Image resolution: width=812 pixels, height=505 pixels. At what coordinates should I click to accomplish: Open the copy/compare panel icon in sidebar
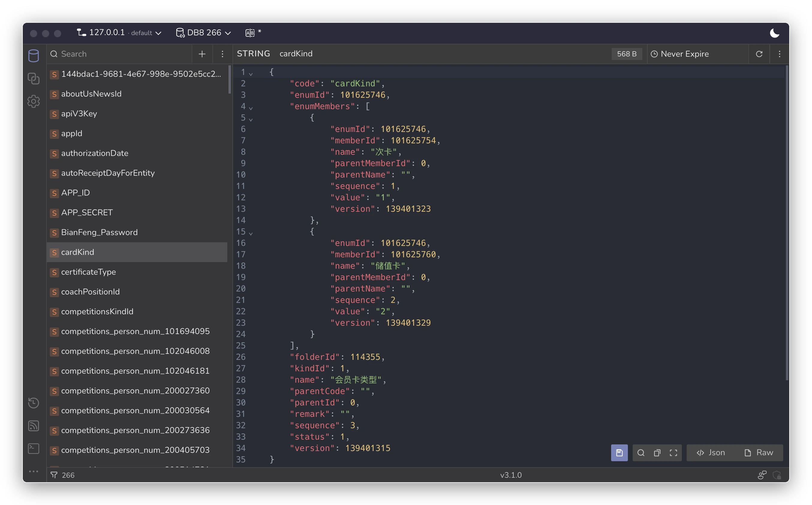pos(33,79)
